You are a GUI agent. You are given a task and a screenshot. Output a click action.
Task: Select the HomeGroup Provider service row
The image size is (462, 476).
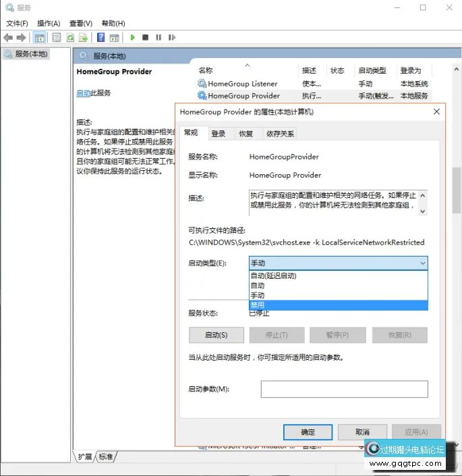(314, 96)
